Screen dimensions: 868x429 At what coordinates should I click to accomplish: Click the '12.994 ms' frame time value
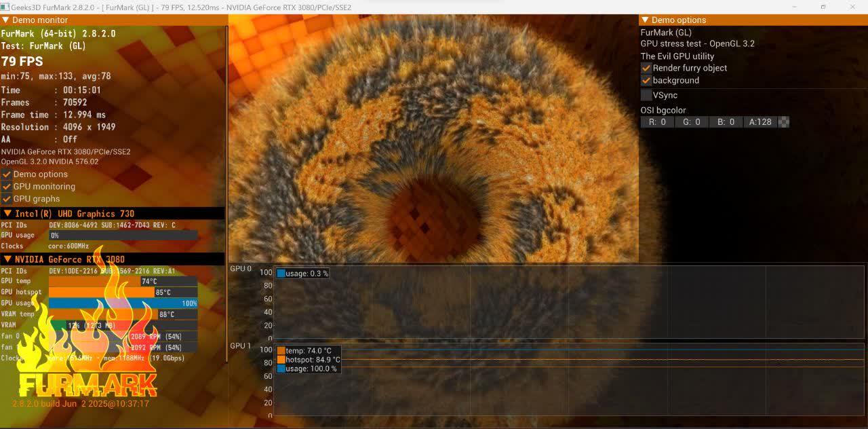(x=85, y=115)
